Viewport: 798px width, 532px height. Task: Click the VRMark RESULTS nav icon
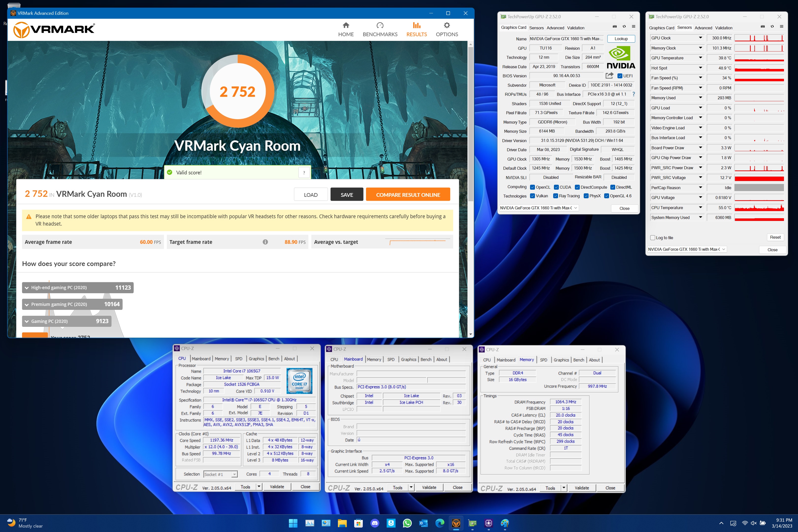[417, 25]
